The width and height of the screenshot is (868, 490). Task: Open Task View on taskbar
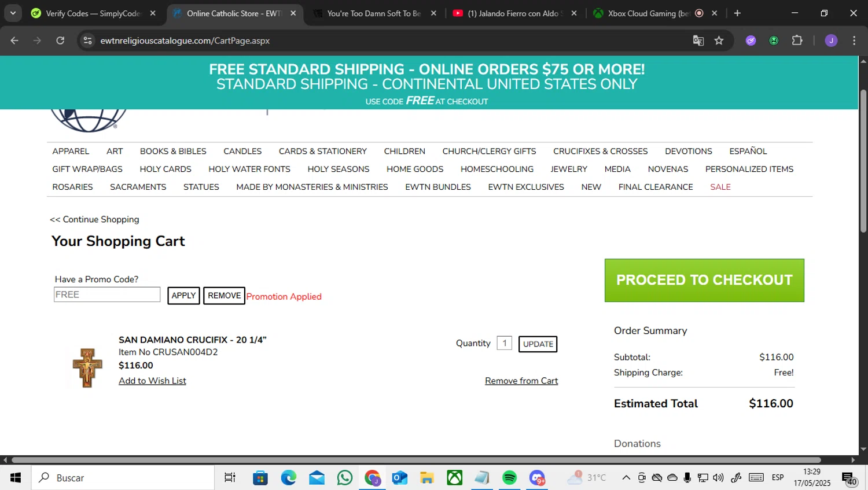click(x=230, y=478)
